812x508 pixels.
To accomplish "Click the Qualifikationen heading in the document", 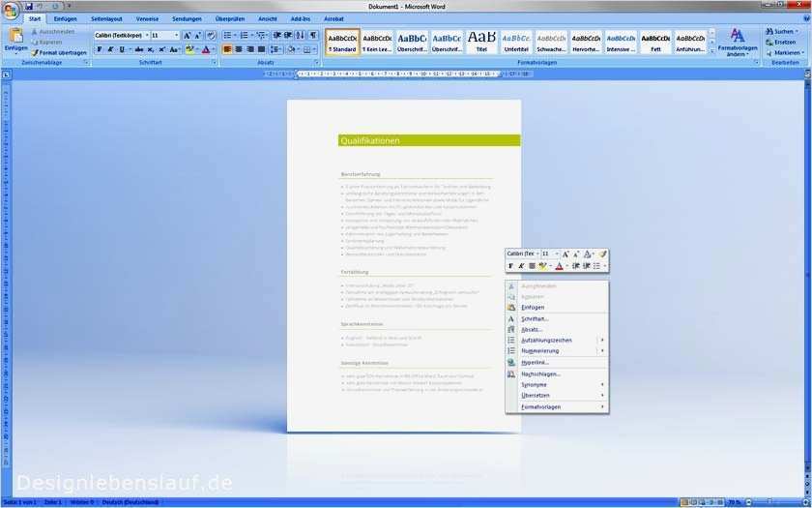I will [369, 141].
